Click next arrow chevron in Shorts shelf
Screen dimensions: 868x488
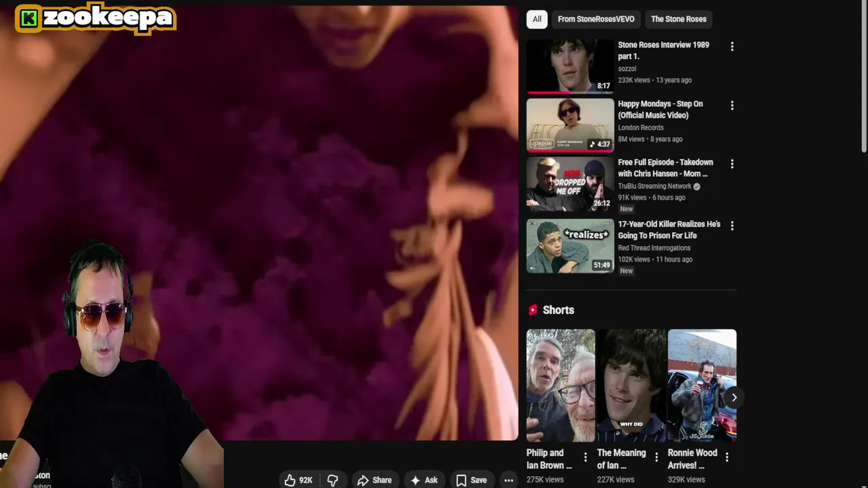(x=734, y=398)
